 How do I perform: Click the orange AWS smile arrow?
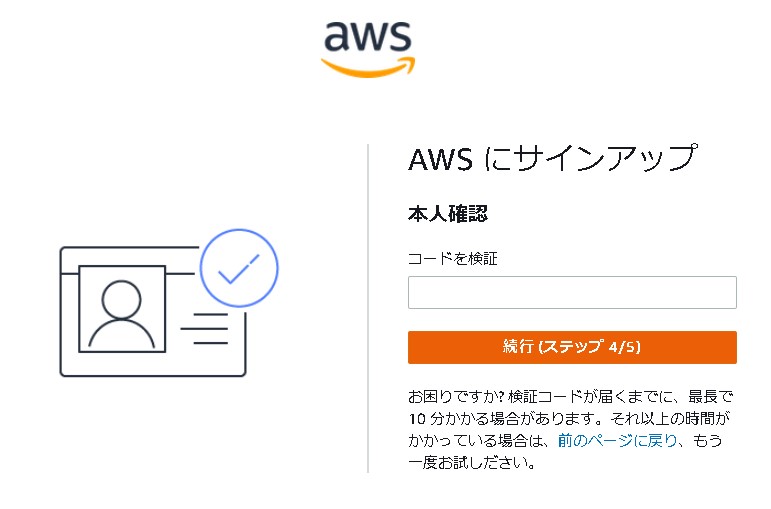(x=366, y=65)
